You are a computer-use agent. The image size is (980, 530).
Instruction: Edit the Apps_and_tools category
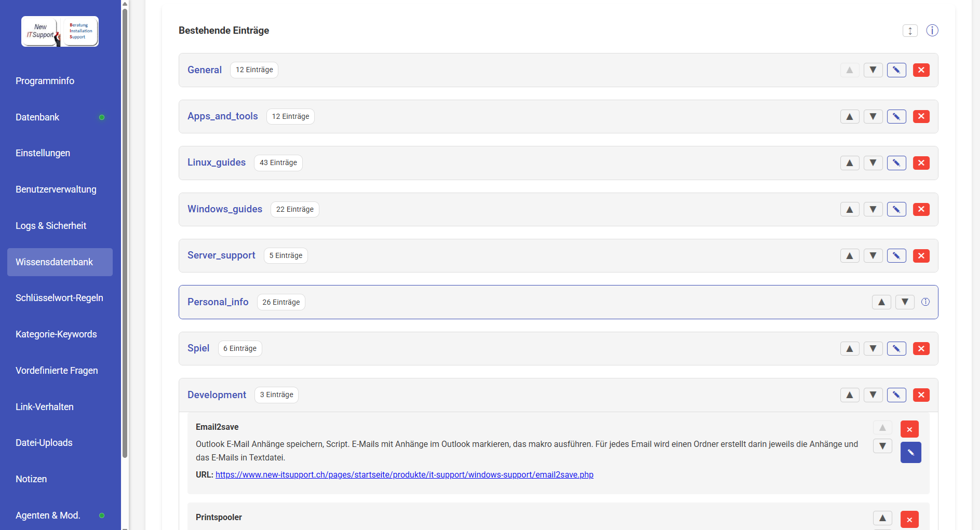[x=896, y=117]
